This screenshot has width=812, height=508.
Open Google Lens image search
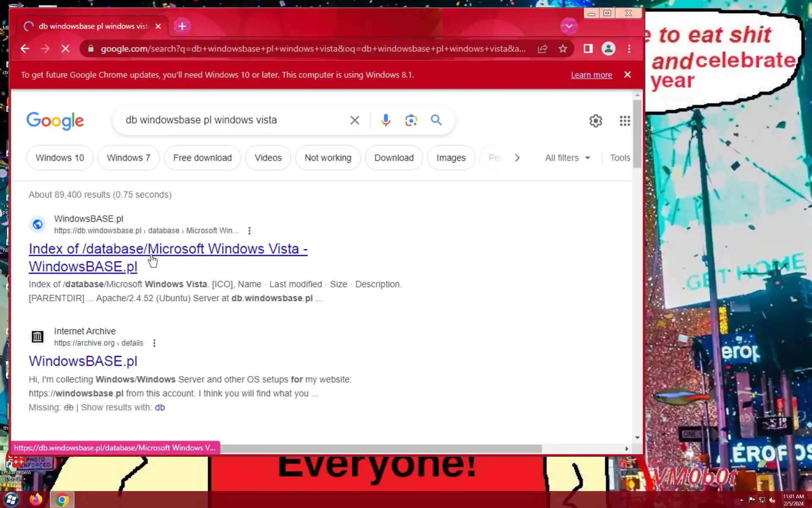(x=411, y=120)
